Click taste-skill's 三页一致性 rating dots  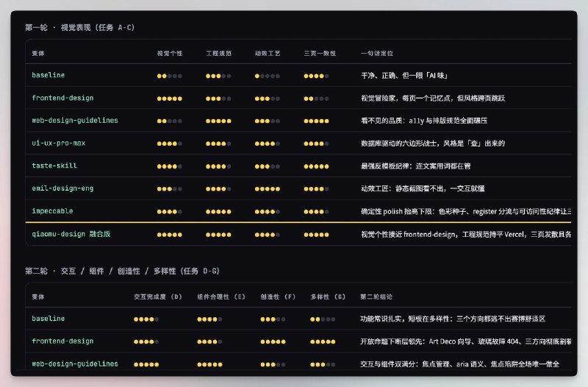tap(316, 166)
